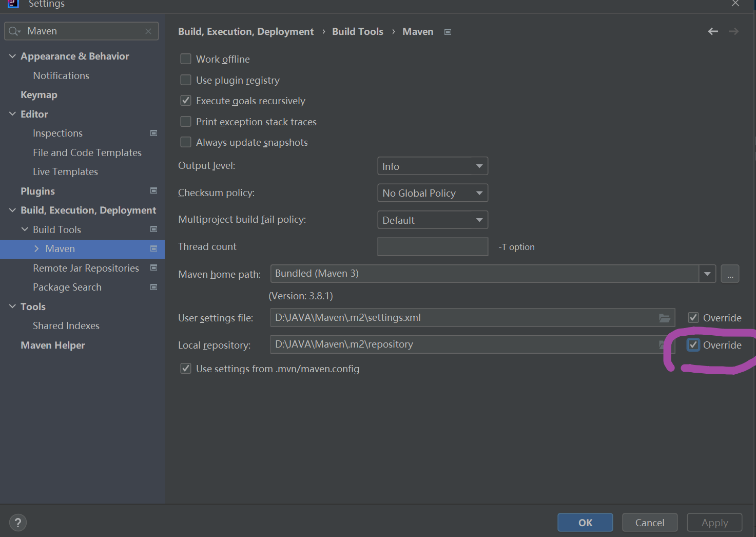This screenshot has height=537, width=756.
Task: Go forward with the right arrow icon
Action: click(x=734, y=31)
